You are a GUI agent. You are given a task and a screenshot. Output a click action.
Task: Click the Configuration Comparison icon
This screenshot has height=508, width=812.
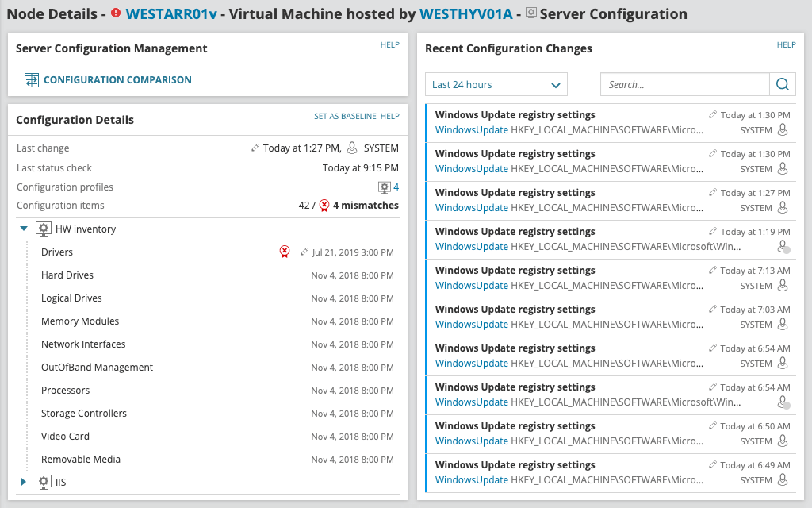coord(33,79)
